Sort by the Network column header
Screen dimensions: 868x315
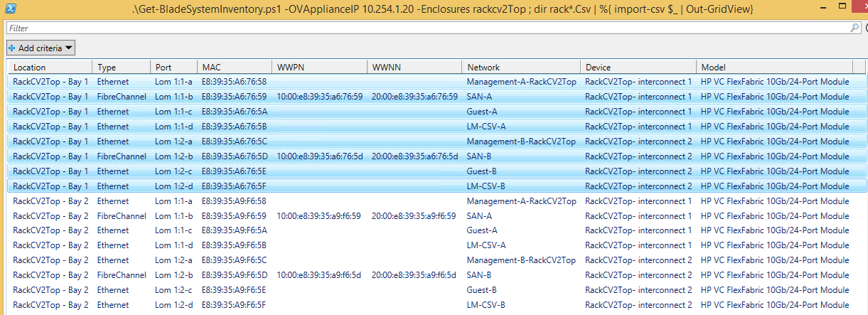tap(521, 67)
